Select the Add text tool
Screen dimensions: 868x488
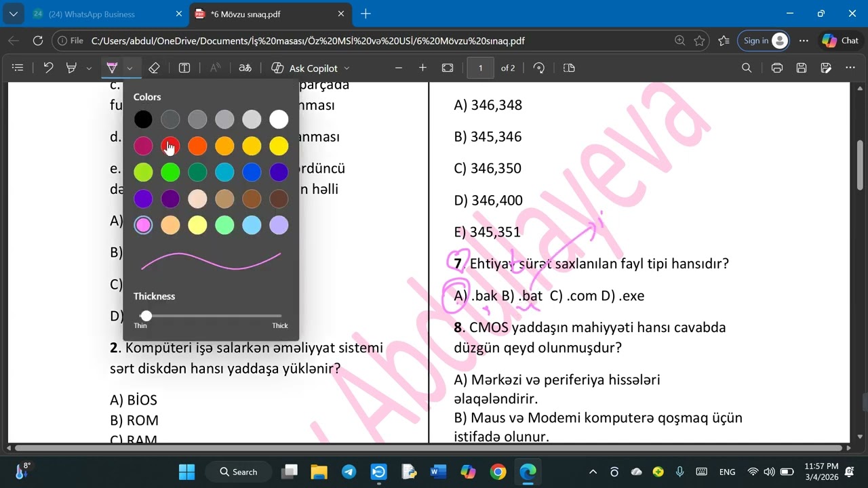pyautogui.click(x=184, y=68)
